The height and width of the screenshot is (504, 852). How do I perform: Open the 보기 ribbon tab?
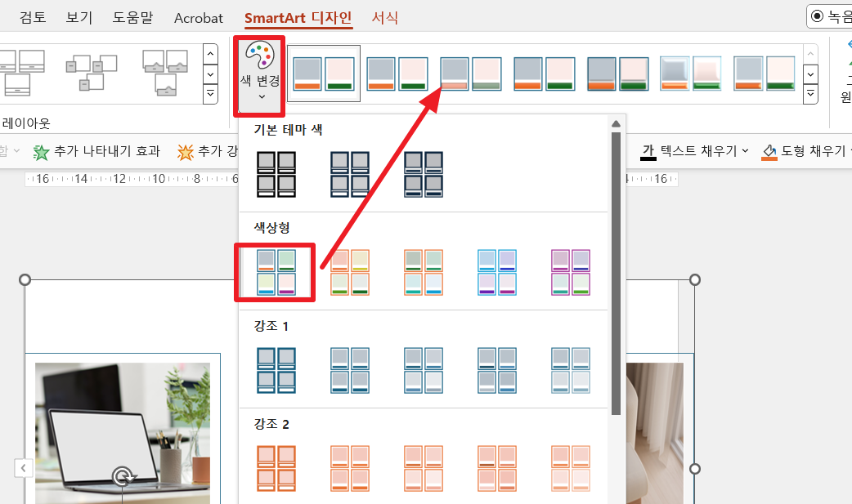point(79,17)
